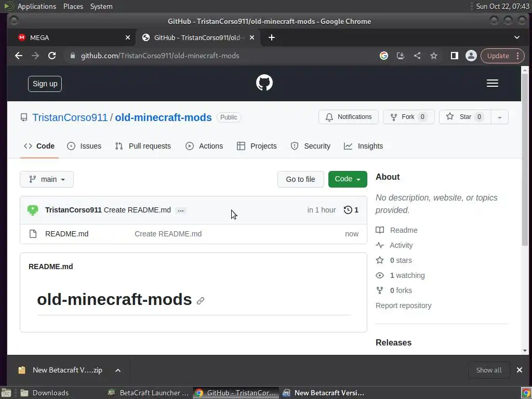The height and width of the screenshot is (399, 532).
Task: Click the share page icon
Action: 417,56
